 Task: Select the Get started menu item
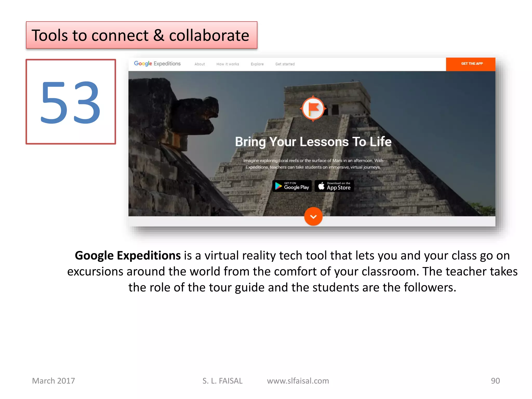click(285, 64)
